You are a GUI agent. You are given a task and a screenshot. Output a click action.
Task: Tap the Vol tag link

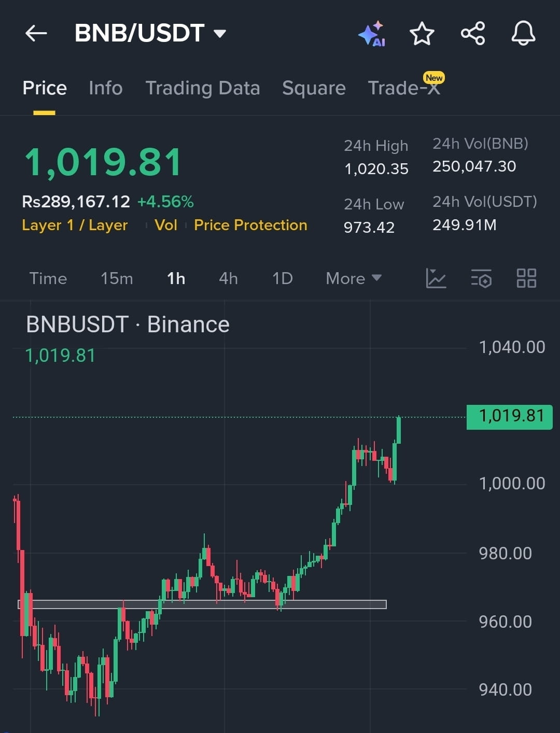coord(166,225)
